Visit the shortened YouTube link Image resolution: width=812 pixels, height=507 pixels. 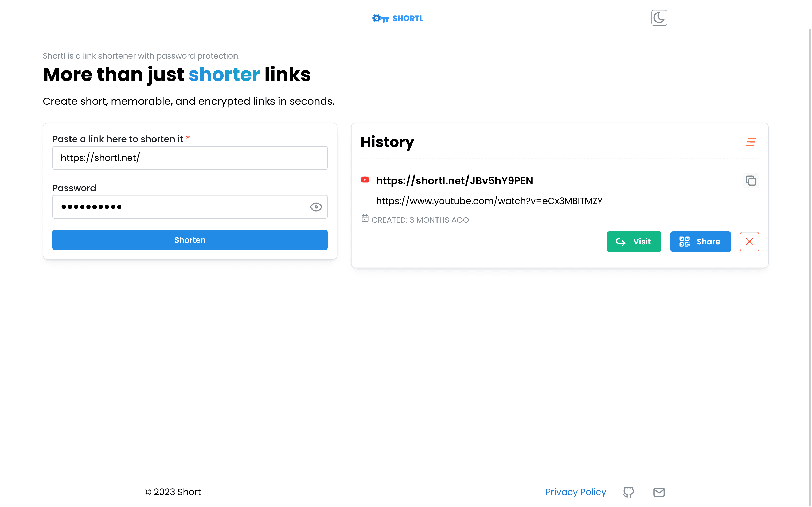click(x=634, y=242)
